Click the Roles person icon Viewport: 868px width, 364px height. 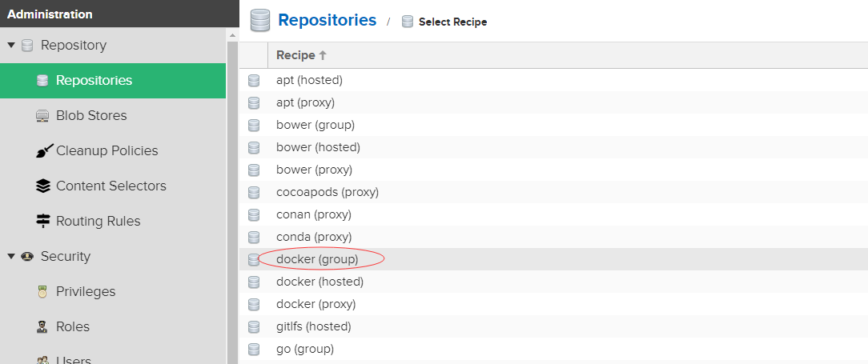tap(43, 327)
